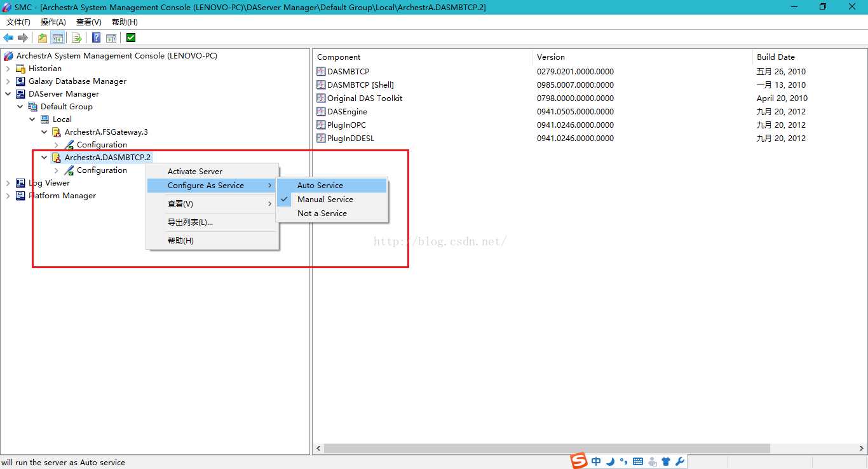
Task: Open the 查看(V) context menu entry
Action: tap(213, 204)
